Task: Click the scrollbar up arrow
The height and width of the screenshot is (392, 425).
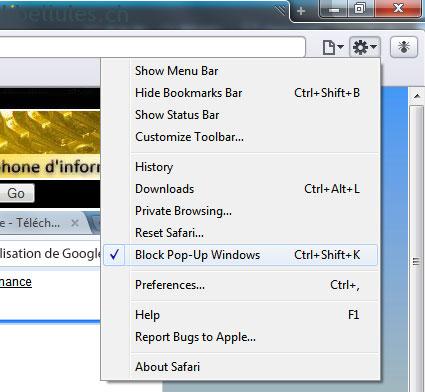Action: [x=417, y=96]
